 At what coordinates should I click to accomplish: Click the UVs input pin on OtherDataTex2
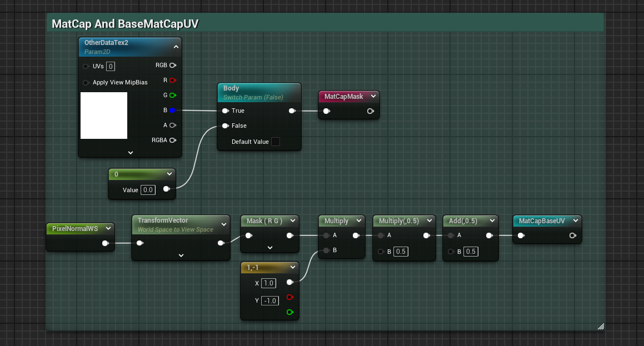(86, 67)
